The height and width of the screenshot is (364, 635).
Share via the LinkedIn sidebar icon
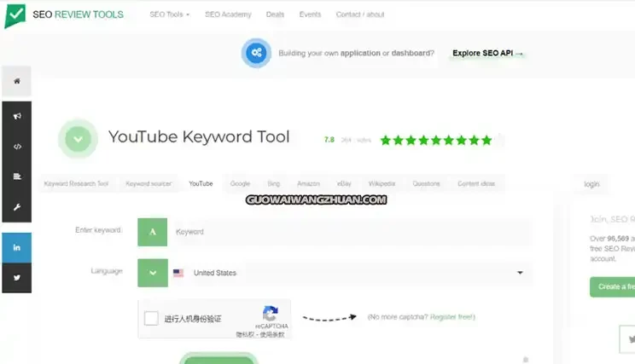tap(16, 247)
